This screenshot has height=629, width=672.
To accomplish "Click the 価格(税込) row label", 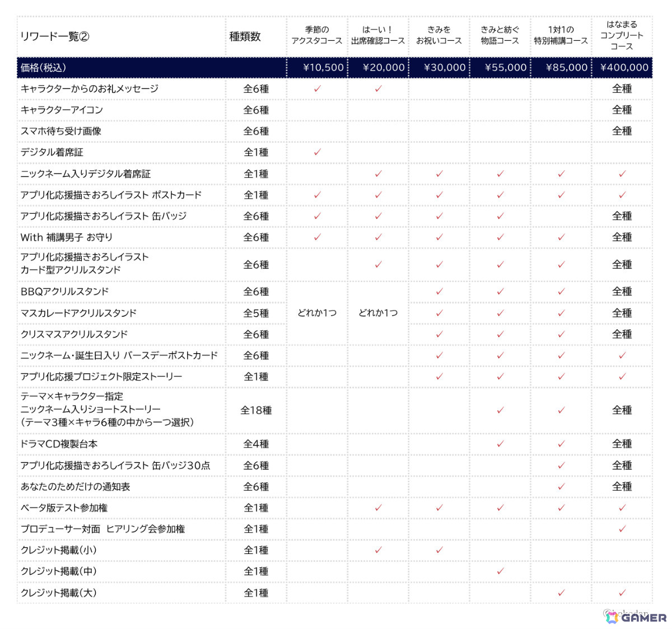I will 44,68.
